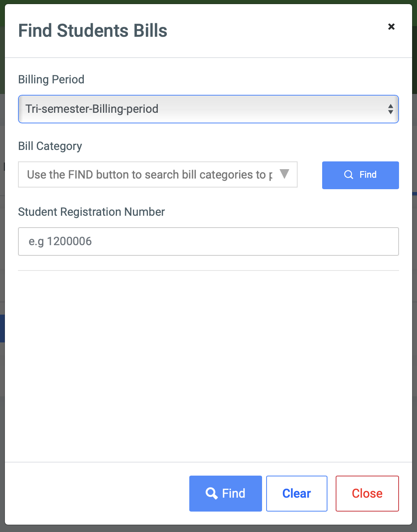Click the Billing Period label text
This screenshot has width=417, height=532.
[x=51, y=79]
